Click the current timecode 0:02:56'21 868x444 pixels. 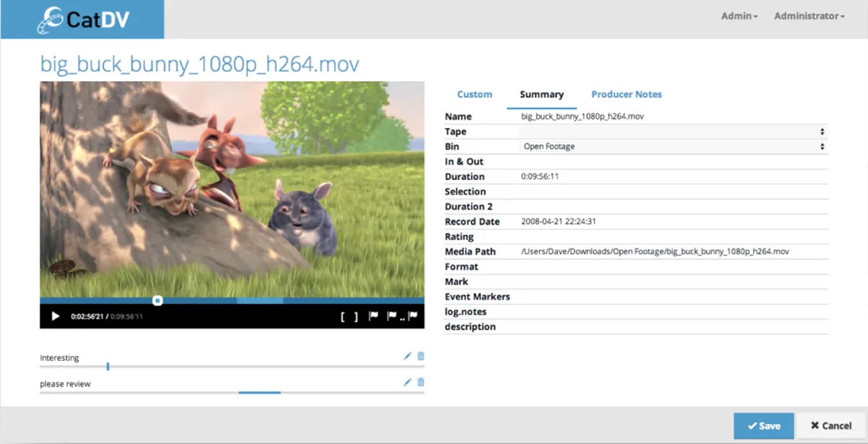87,317
